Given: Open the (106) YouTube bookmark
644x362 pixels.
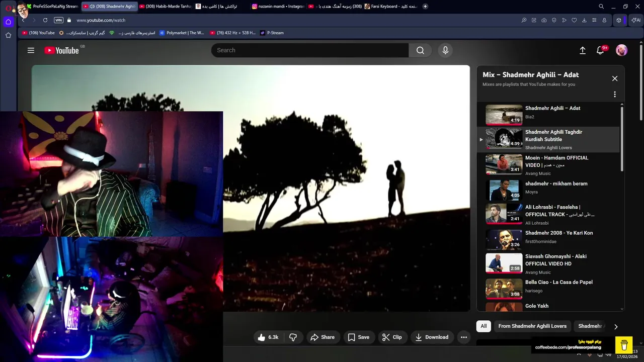Looking at the screenshot, I should point(38,33).
